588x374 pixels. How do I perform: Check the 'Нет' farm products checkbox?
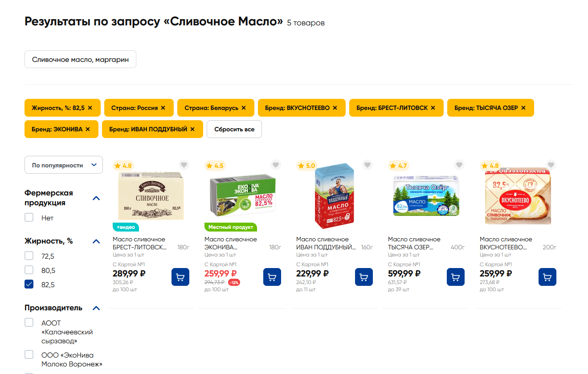[x=29, y=217]
